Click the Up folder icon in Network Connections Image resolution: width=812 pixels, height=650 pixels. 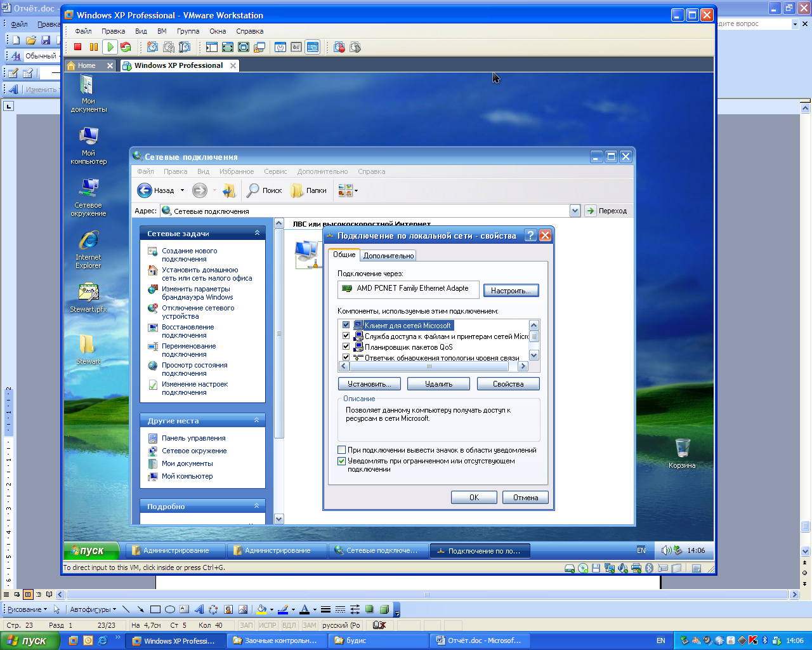pos(230,190)
